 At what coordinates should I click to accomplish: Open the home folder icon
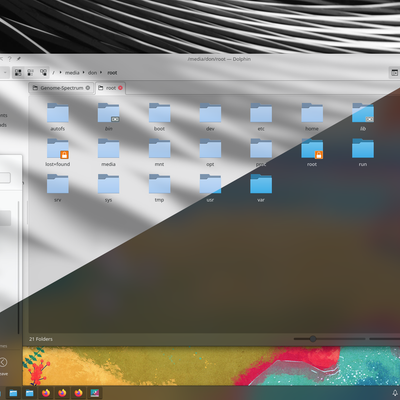[312, 113]
